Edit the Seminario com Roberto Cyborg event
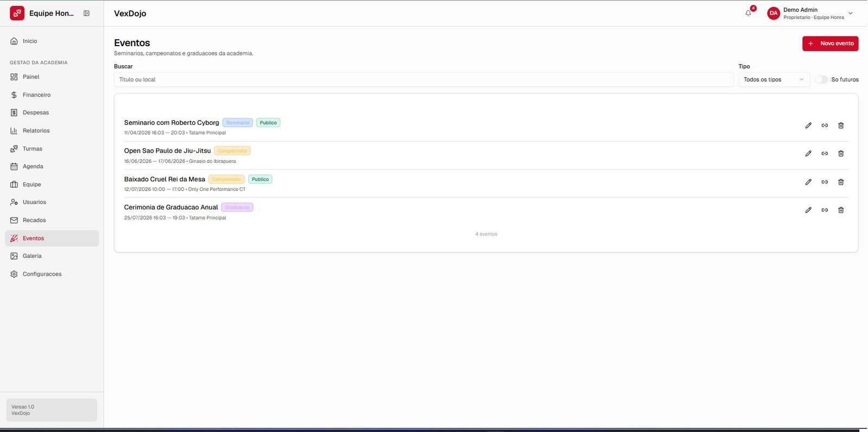 tap(808, 125)
